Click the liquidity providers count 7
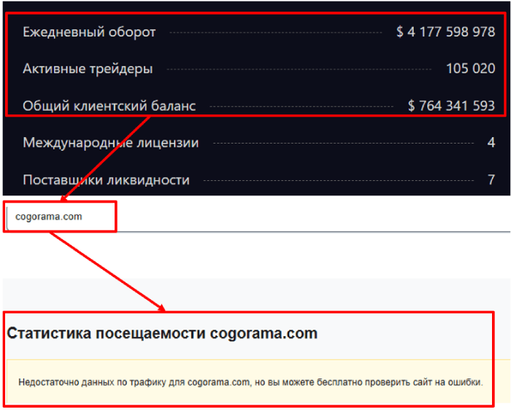Image resolution: width=511 pixels, height=420 pixels. (491, 179)
